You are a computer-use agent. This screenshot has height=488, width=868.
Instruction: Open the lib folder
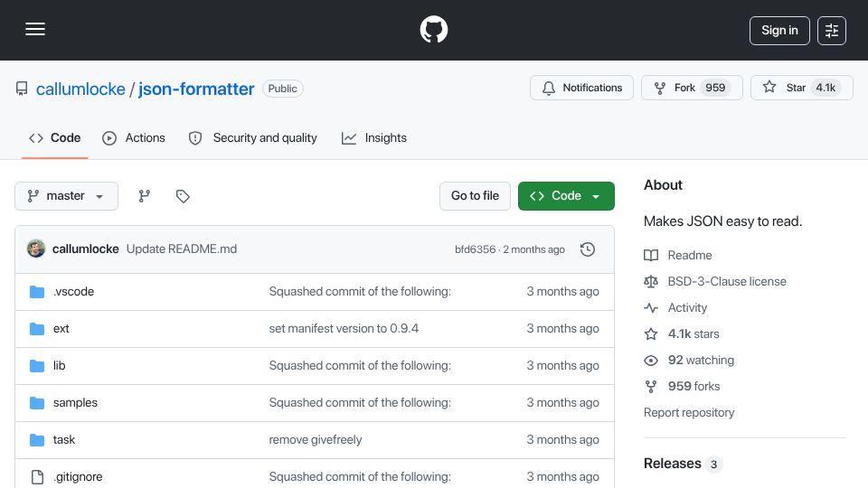pyautogui.click(x=60, y=366)
